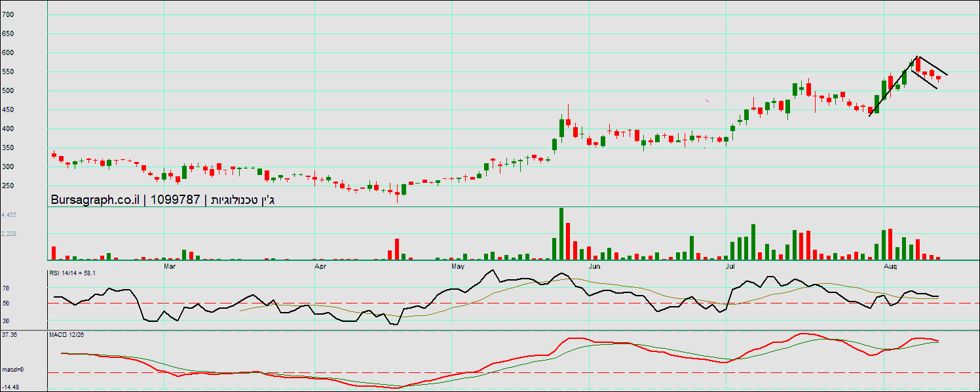Select the Aug label on time axis
This screenshot has width=980, height=392.
(x=890, y=267)
